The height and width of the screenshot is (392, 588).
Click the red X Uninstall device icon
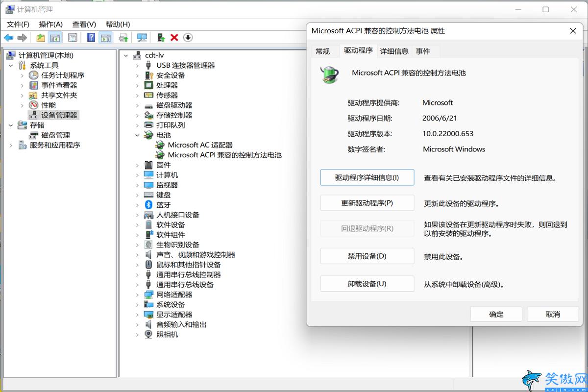pos(174,38)
